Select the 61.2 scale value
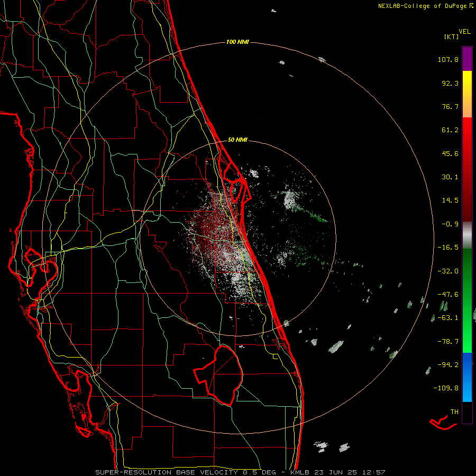Screen dimensions: 476x476 (450, 130)
